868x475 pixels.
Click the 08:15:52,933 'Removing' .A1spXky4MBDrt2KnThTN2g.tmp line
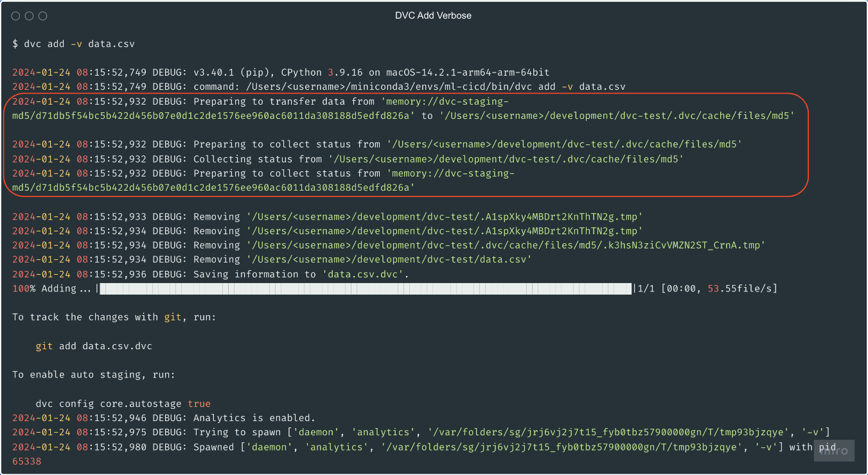(x=328, y=217)
